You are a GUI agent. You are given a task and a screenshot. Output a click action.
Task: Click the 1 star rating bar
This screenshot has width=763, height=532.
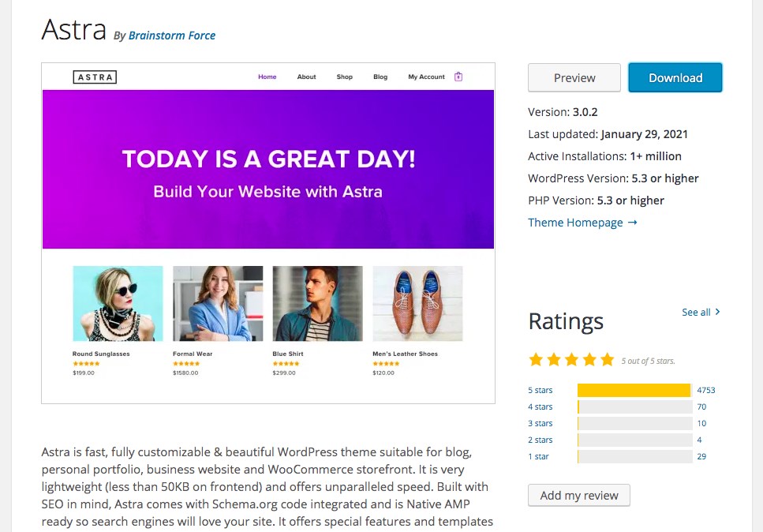coord(634,456)
